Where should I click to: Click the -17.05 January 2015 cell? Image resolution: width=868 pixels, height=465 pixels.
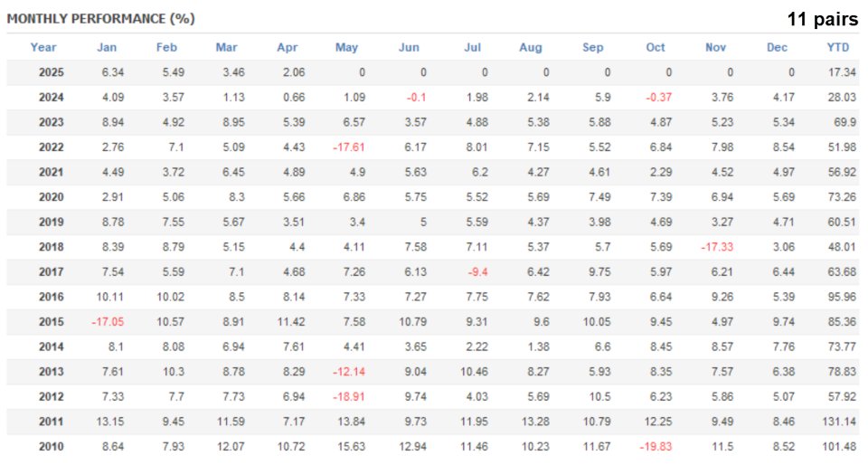(107, 321)
